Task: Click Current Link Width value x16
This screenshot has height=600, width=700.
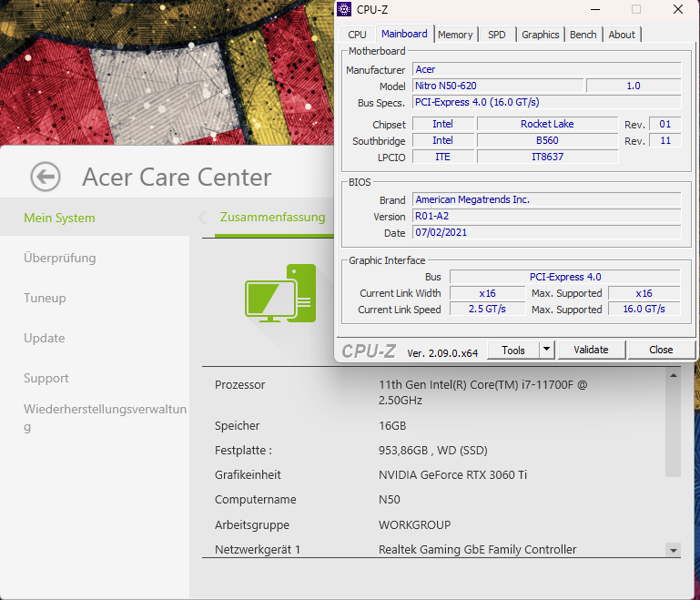Action: point(488,293)
